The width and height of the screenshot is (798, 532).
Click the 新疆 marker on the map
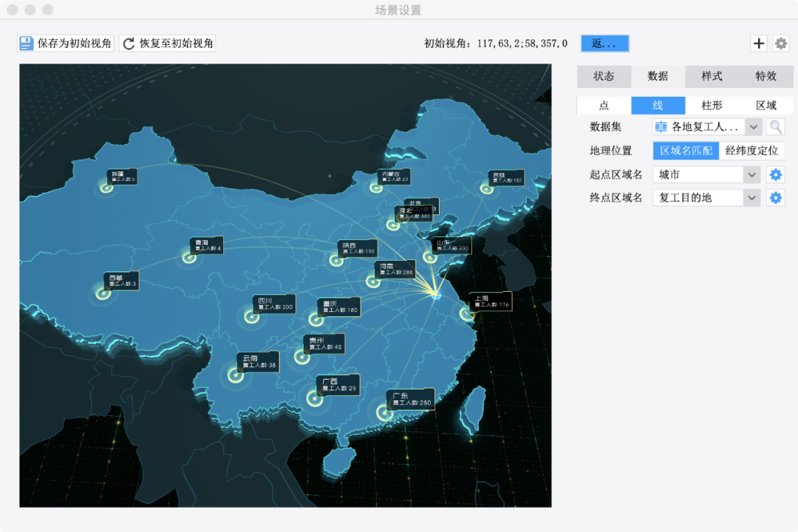(106, 188)
